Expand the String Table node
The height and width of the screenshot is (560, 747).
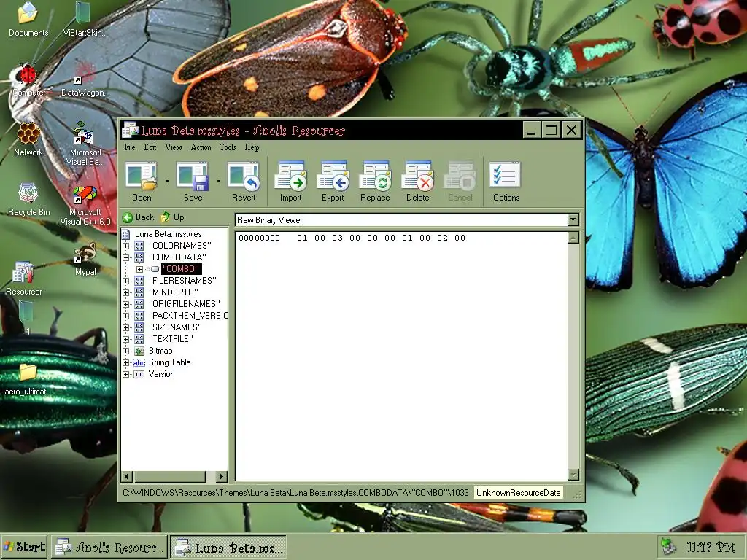coord(125,363)
